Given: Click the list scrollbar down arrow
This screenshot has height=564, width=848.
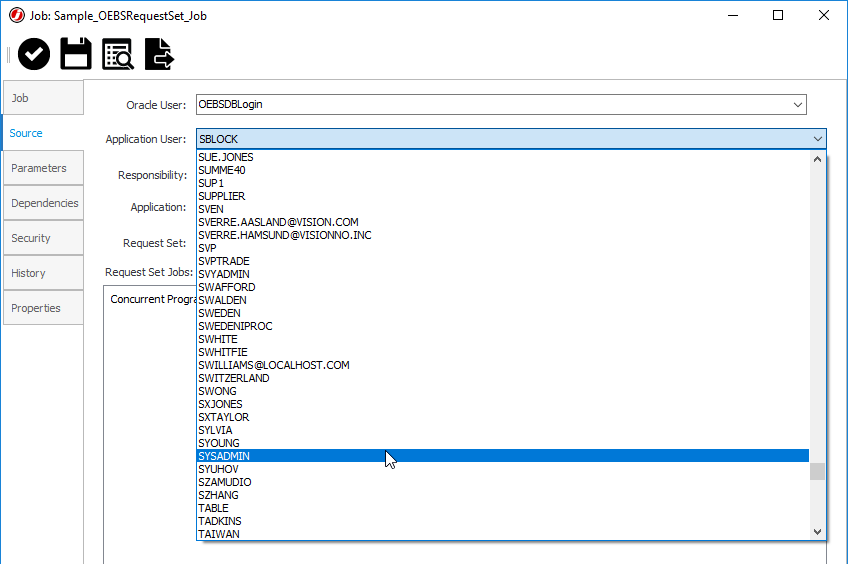Looking at the screenshot, I should [x=817, y=532].
